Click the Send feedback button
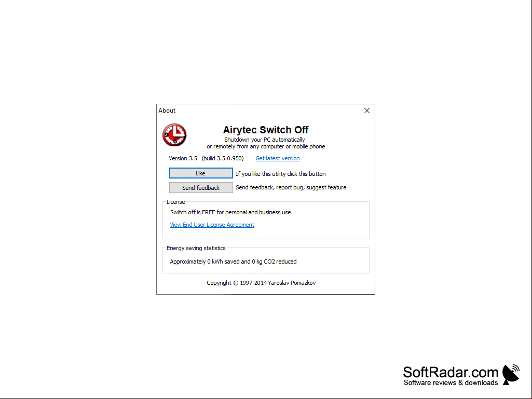Viewport: 532px width, 399px height. pyautogui.click(x=201, y=188)
